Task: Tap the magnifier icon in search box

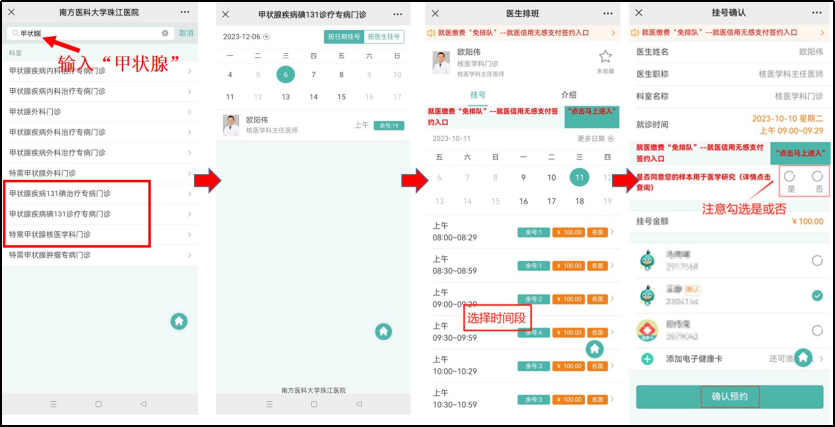Action: pyautogui.click(x=15, y=33)
